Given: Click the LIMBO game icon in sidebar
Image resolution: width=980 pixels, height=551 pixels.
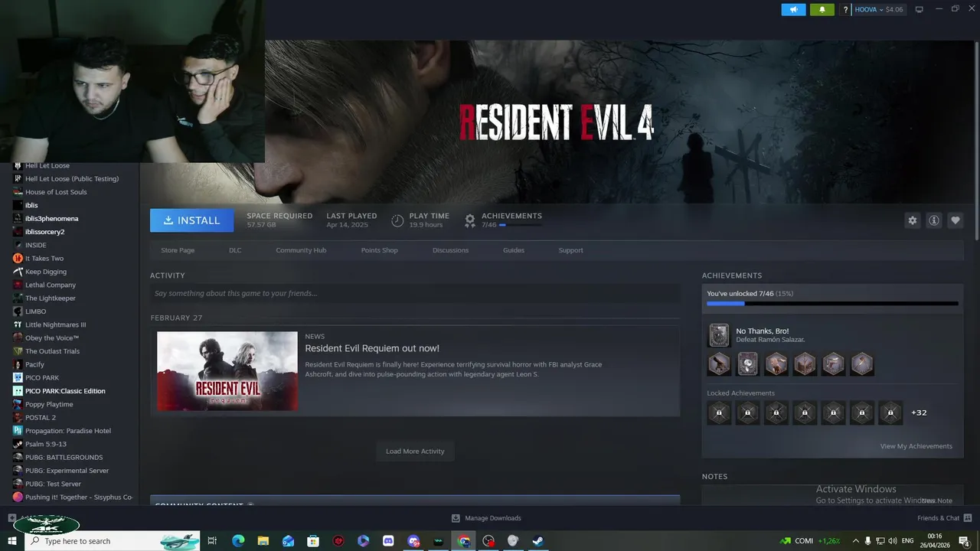Looking at the screenshot, I should tap(18, 311).
